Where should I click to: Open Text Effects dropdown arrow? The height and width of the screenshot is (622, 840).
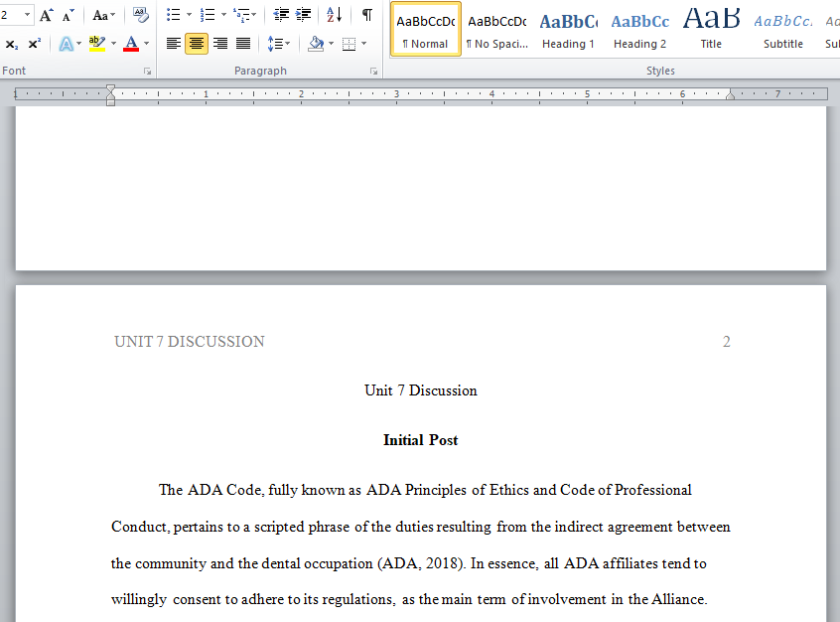(x=79, y=44)
